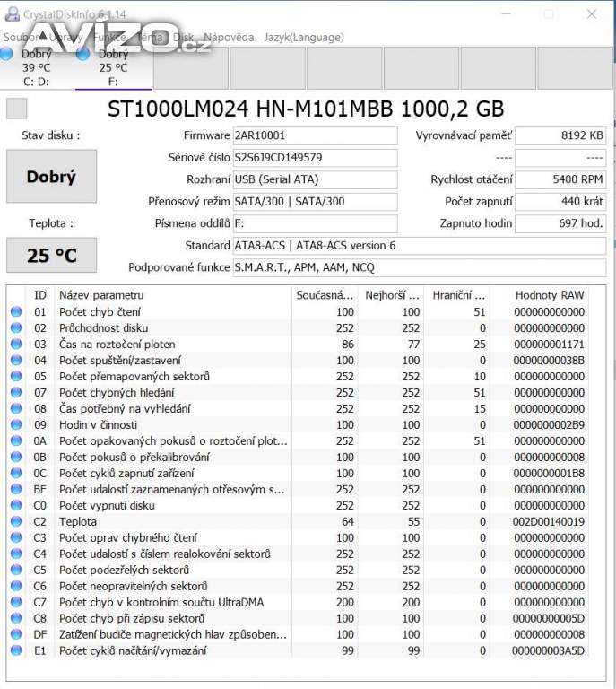The height and width of the screenshot is (689, 616).
Task: Click RAW value 002D00140019 in Teplota row
Action: pos(549,521)
